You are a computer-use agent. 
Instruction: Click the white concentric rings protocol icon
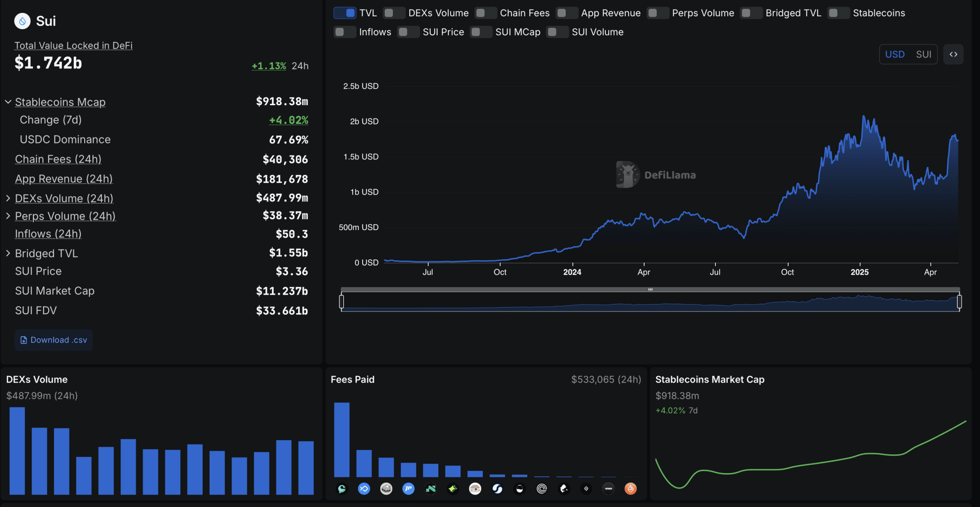click(x=542, y=488)
